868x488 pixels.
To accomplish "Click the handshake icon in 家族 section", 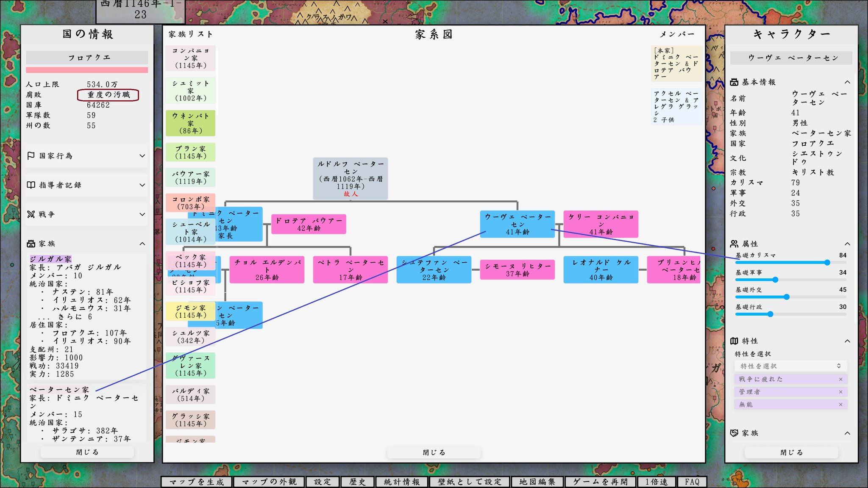I will 734,433.
